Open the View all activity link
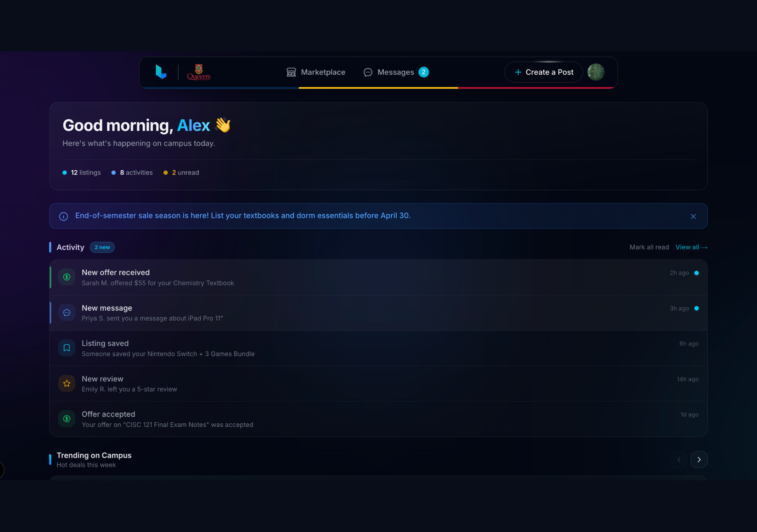Image resolution: width=757 pixels, height=532 pixels. (x=691, y=247)
